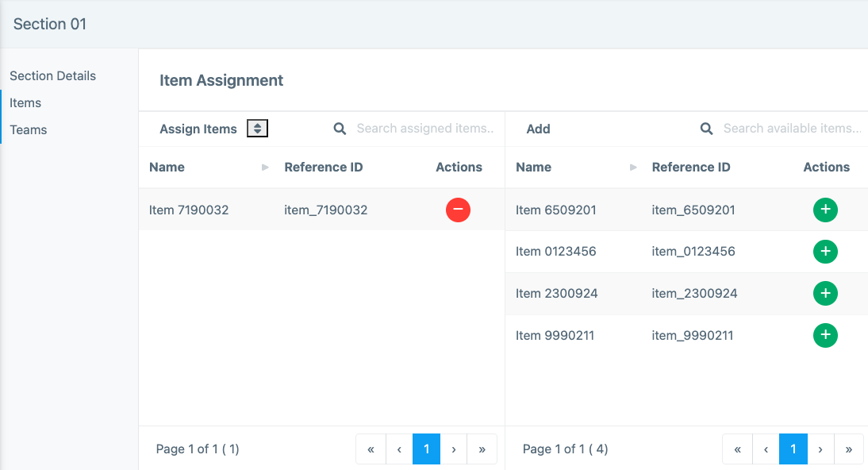868x470 pixels.
Task: Go to first page of assigned items
Action: (371, 449)
